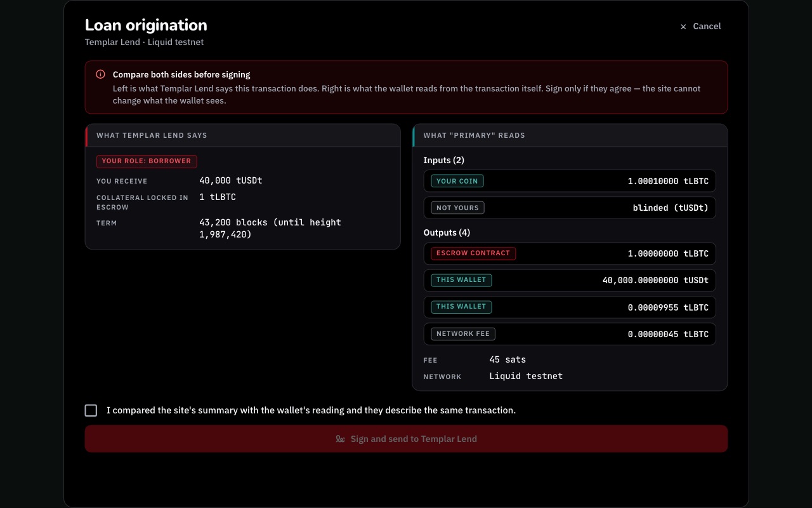This screenshot has width=812, height=508.
Task: Click the YOU RECEIVE label
Action: 122,182
